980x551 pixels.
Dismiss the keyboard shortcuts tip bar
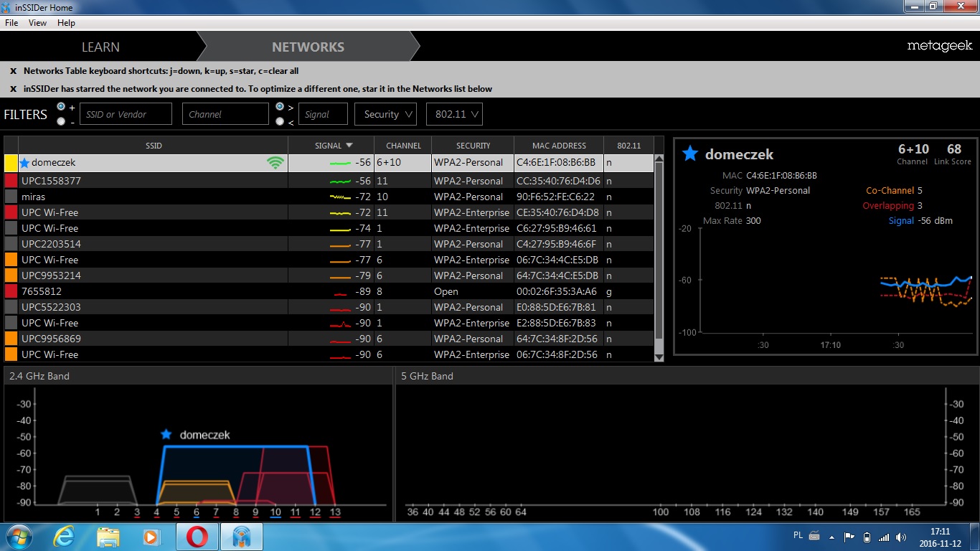click(13, 71)
